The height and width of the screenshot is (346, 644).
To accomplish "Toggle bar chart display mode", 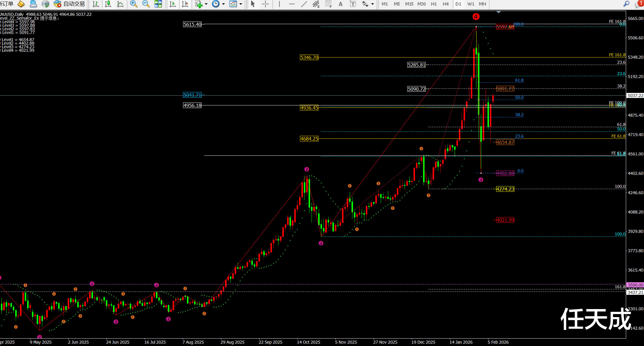I will (x=95, y=4).
